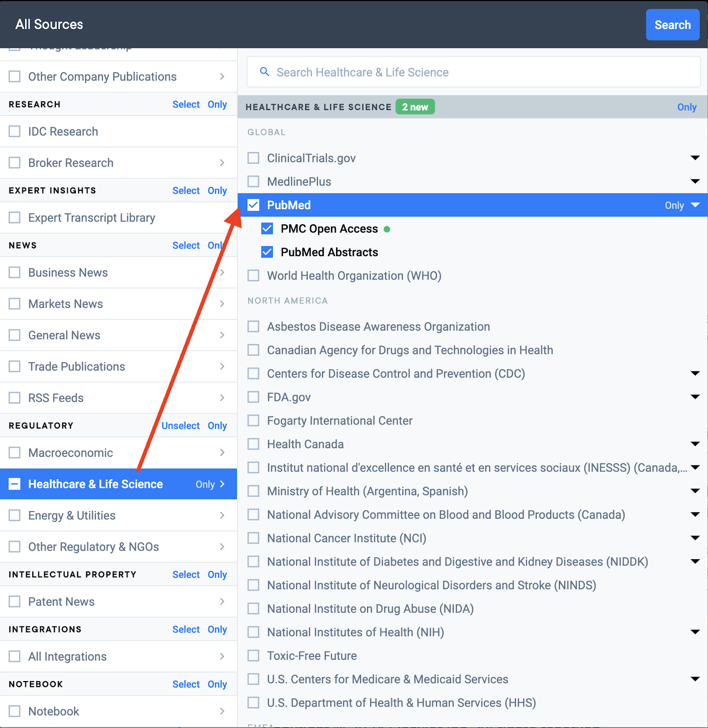The width and height of the screenshot is (708, 728).
Task: Check World Health Organization (WHO) checkbox
Action: click(253, 275)
